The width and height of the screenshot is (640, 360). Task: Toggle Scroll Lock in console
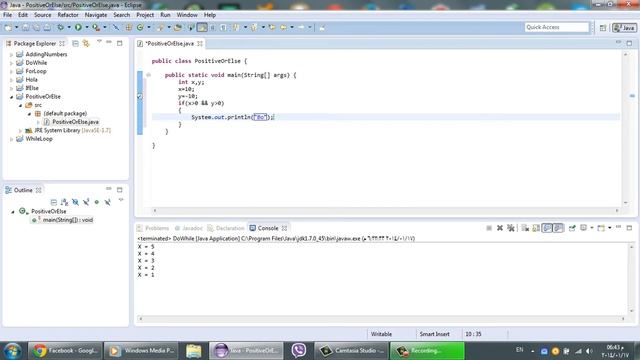coord(536,228)
